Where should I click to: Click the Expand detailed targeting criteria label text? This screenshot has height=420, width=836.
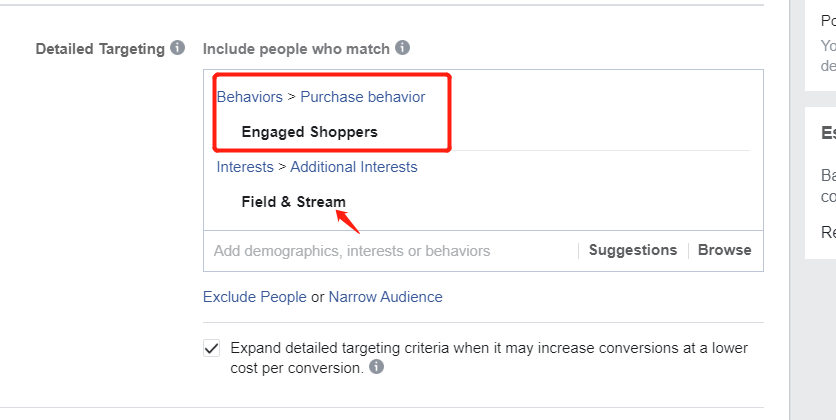click(x=489, y=358)
